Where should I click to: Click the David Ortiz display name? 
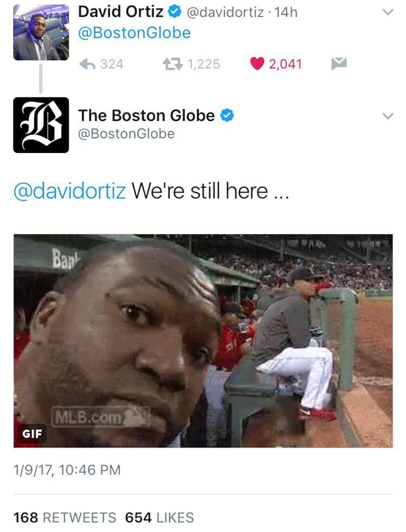point(121,12)
